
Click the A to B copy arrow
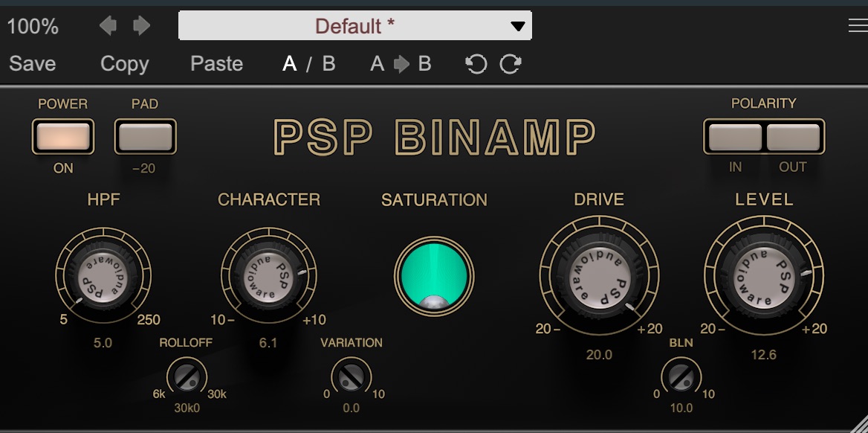(x=401, y=64)
